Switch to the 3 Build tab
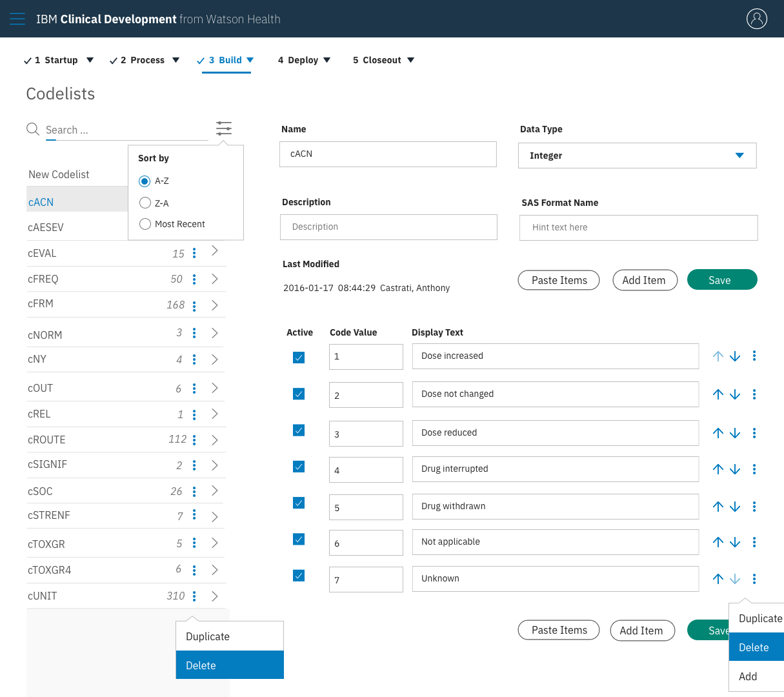 [x=225, y=60]
